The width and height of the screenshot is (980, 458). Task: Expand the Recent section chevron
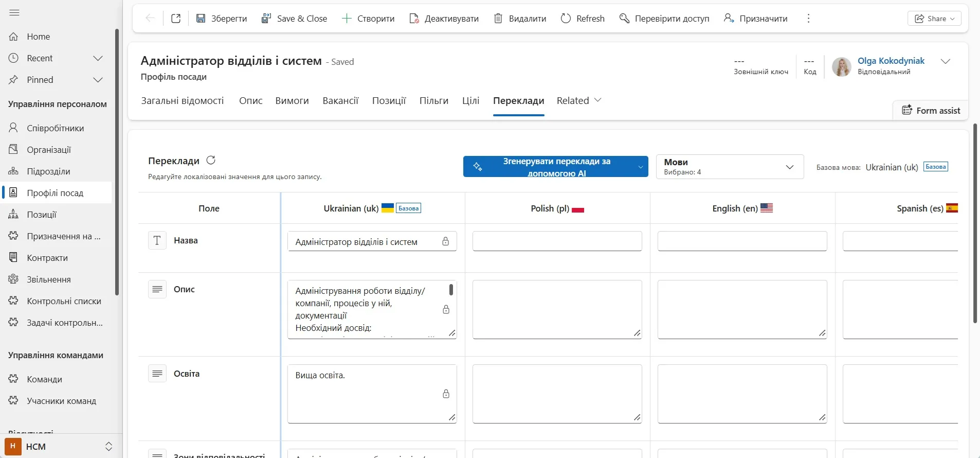tap(98, 58)
